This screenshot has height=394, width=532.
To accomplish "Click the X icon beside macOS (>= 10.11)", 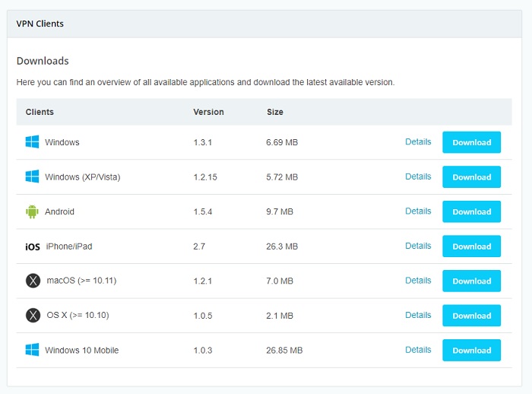I will 33,281.
